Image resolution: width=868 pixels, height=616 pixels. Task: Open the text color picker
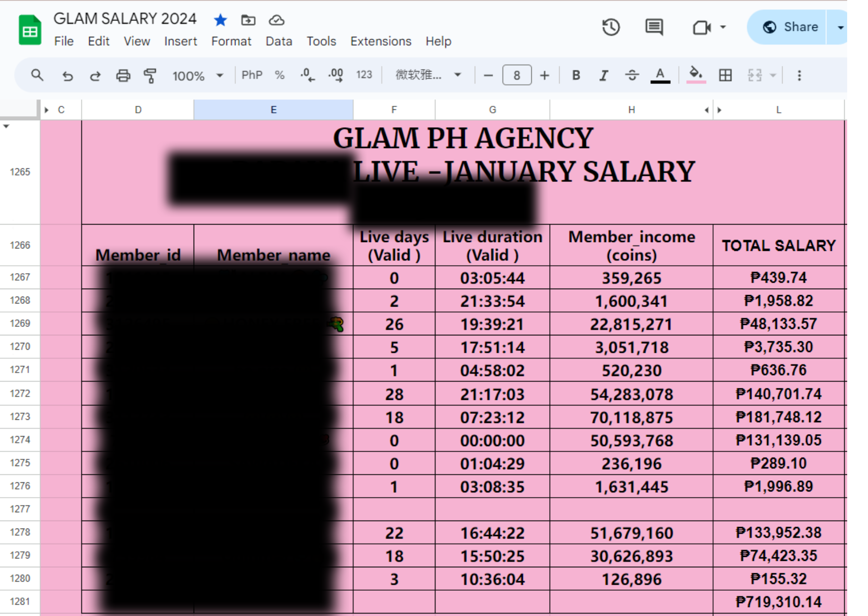tap(660, 76)
